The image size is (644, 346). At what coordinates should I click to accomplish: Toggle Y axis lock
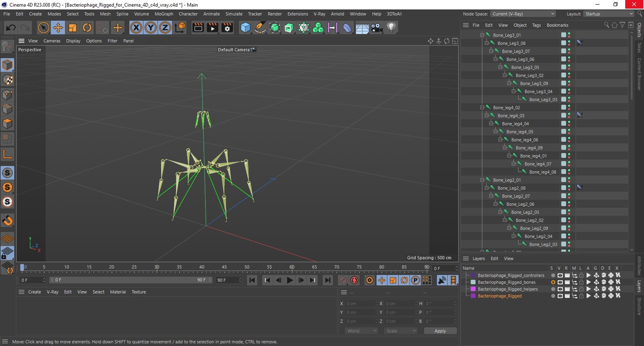151,27
